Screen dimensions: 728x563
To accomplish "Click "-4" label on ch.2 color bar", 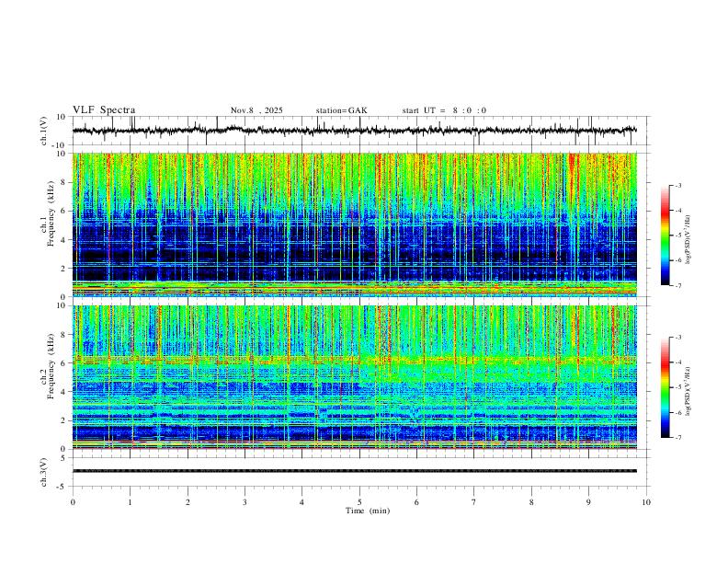I will point(678,362).
